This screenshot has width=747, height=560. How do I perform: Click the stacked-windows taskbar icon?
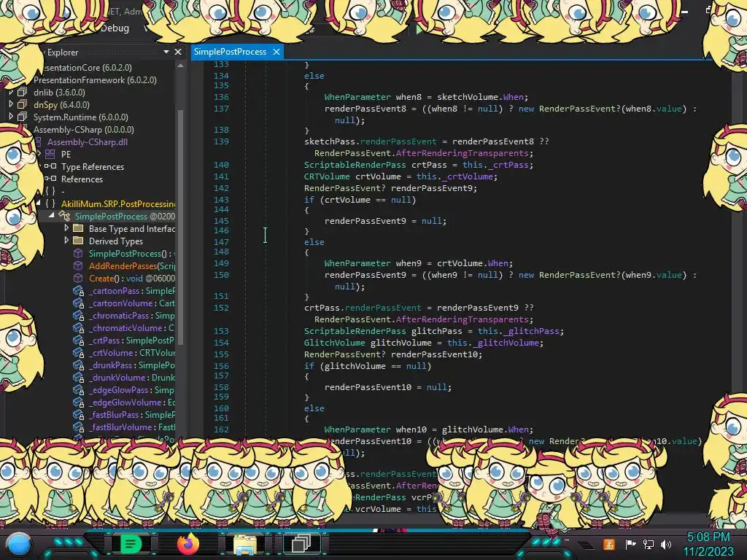pyautogui.click(x=301, y=543)
